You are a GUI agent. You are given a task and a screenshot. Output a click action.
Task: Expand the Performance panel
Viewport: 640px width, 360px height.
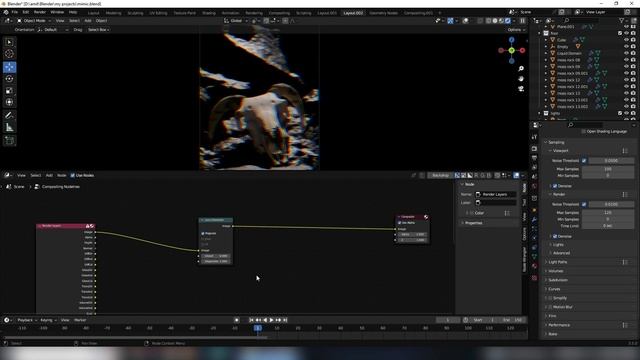558,325
